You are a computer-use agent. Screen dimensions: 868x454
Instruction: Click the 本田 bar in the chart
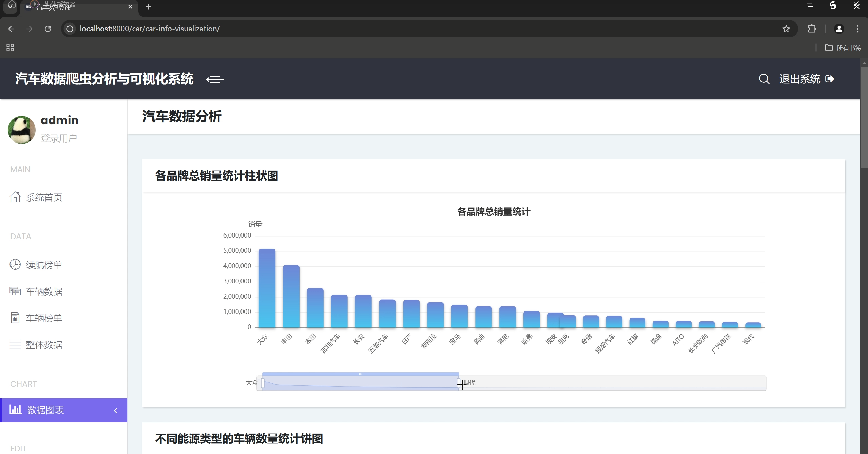click(x=315, y=308)
